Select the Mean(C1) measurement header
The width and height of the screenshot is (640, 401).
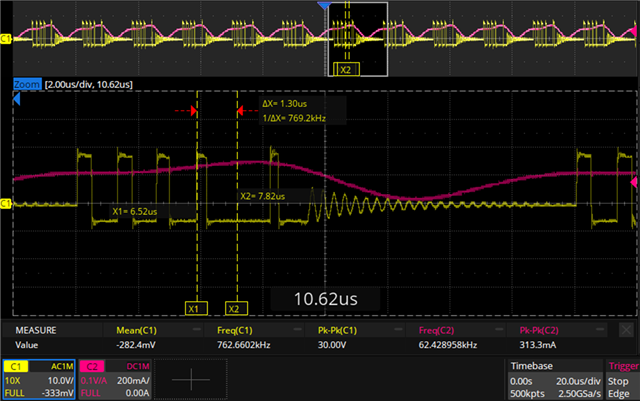click(136, 330)
